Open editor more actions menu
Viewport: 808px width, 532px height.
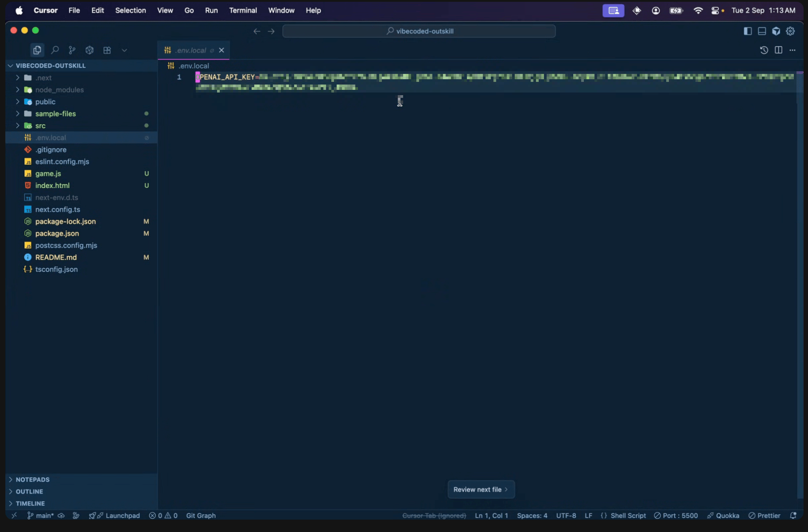(792, 50)
